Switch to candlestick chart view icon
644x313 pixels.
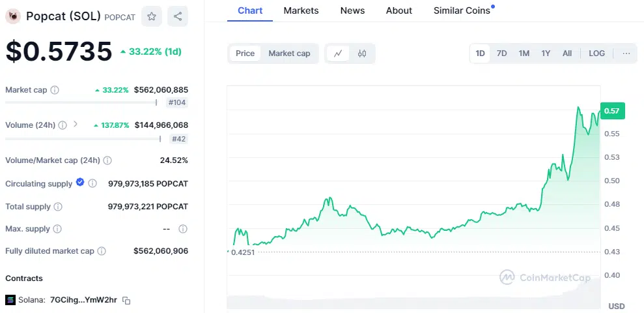(362, 53)
